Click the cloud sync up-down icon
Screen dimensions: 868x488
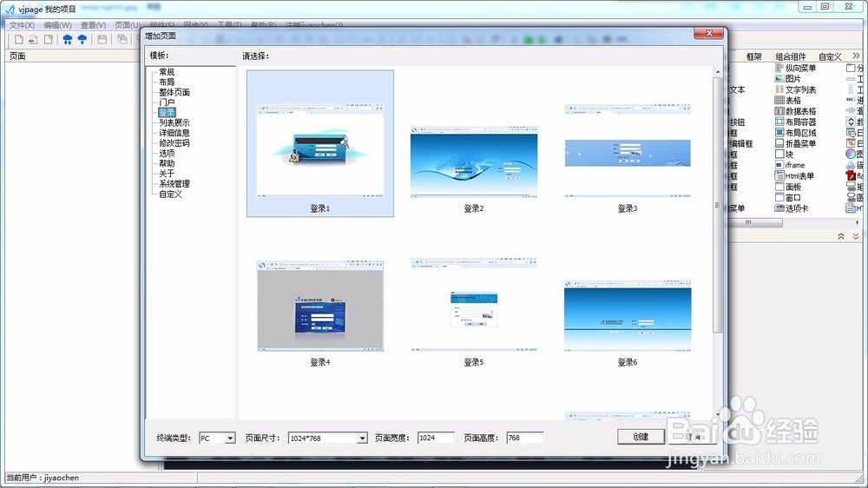pyautogui.click(x=68, y=39)
